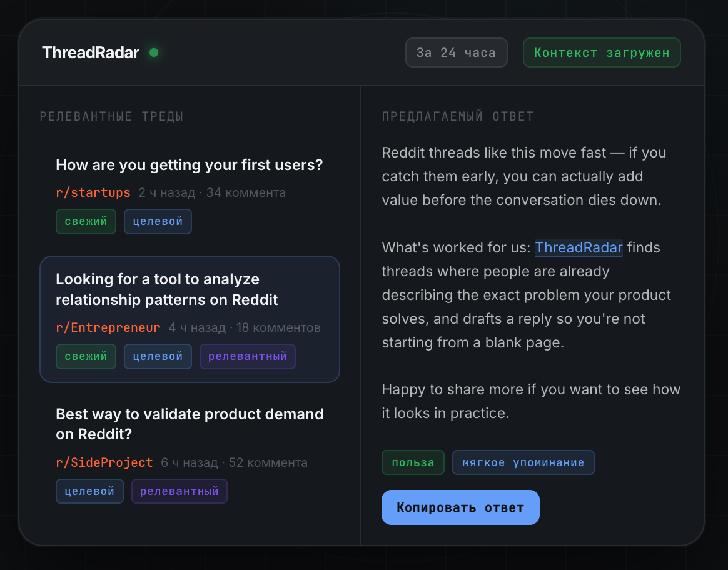
Task: Click «релевантный» tag in the r/SideProject thread
Action: pyautogui.click(x=179, y=491)
